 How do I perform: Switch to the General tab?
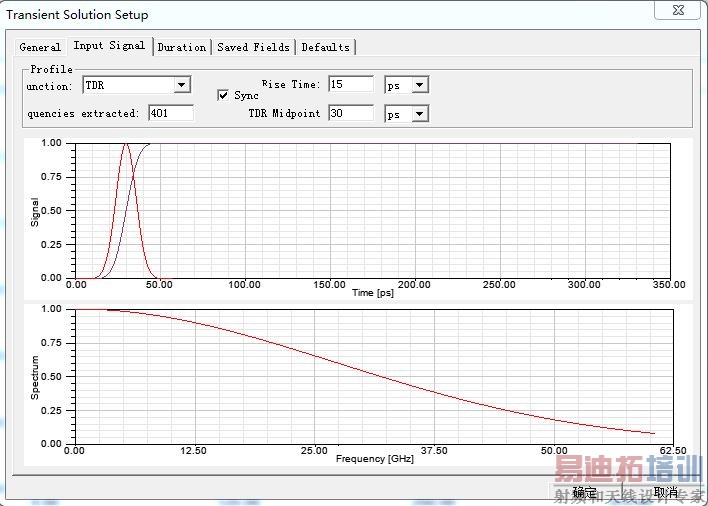click(40, 47)
